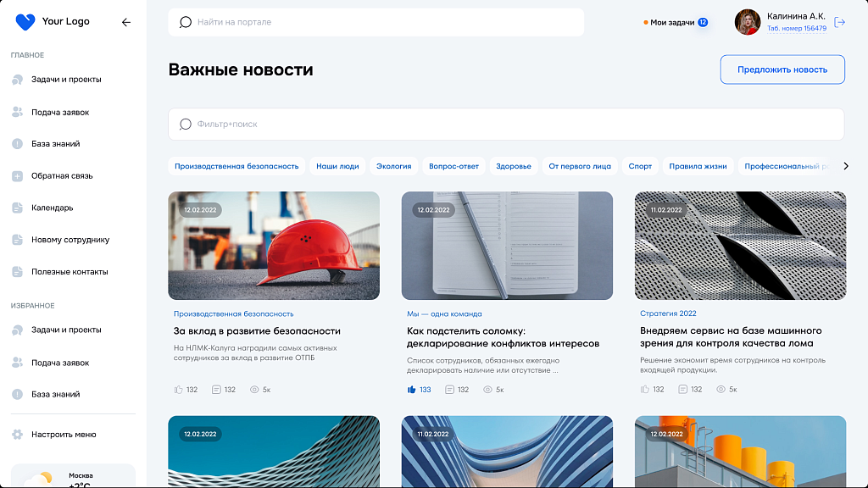Click the chevron to reveal more categories

[x=844, y=166]
